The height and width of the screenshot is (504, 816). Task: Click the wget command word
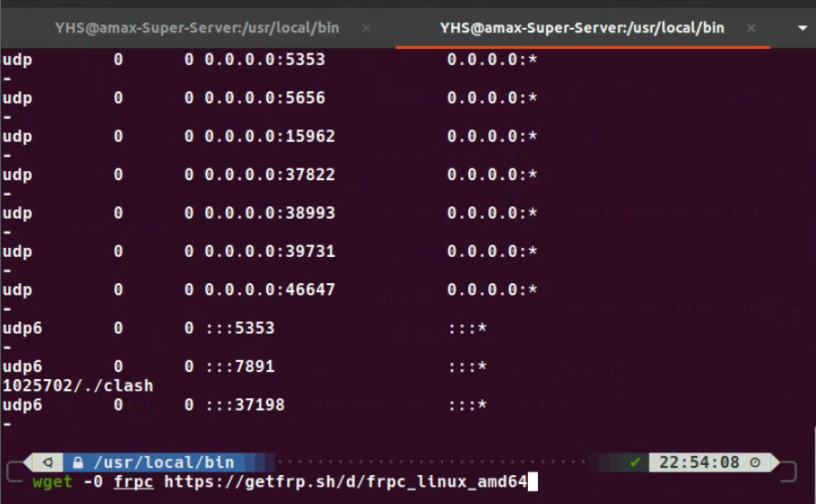pos(53,482)
